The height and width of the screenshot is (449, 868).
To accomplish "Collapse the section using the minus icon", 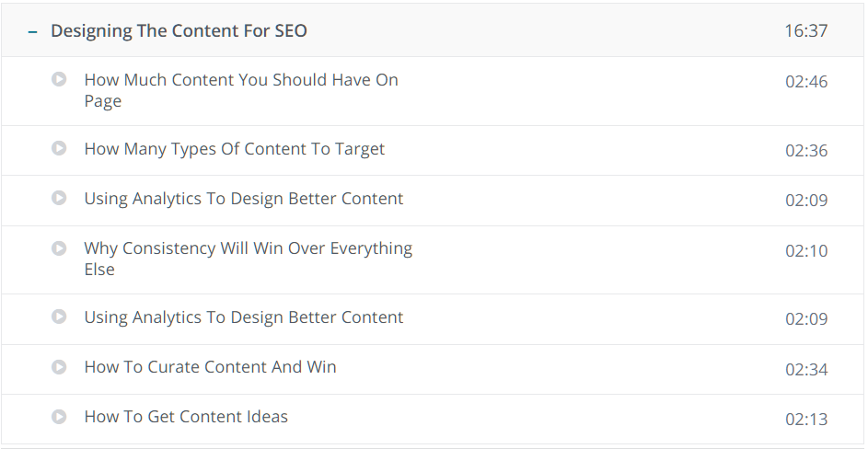I will click(32, 31).
